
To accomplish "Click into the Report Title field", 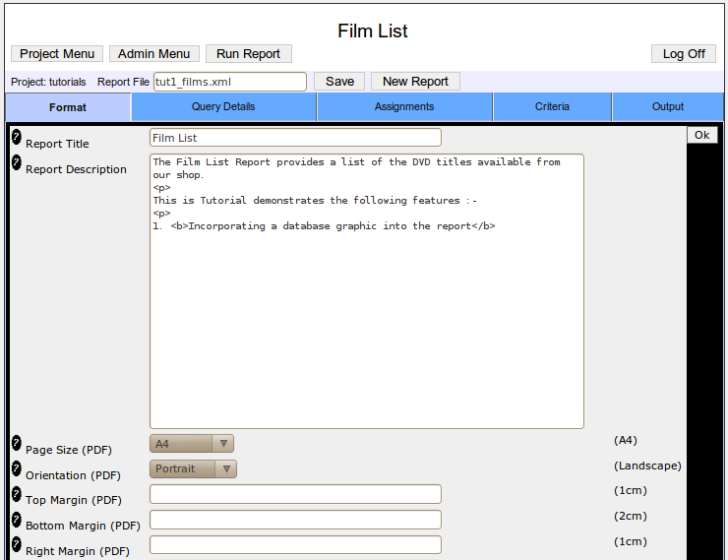I will pos(295,138).
